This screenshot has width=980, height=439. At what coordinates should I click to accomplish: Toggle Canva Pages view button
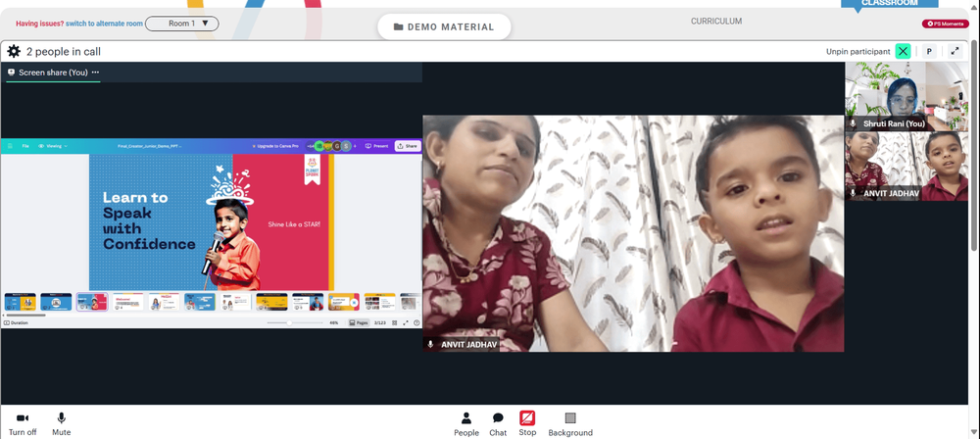358,322
